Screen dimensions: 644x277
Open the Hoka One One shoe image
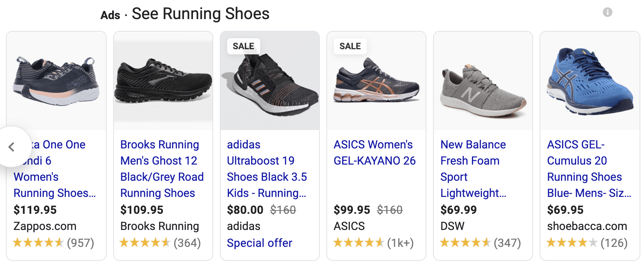[x=56, y=81]
